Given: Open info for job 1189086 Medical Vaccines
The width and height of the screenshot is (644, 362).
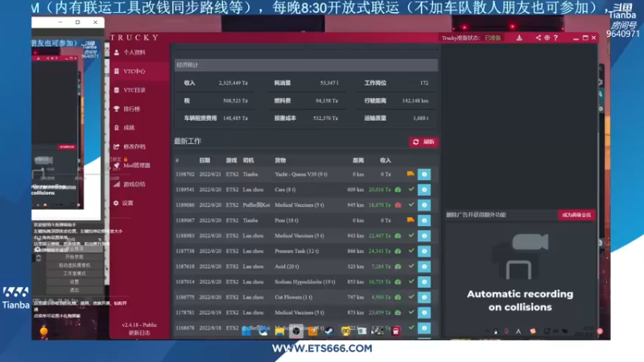Looking at the screenshot, I should tap(424, 205).
